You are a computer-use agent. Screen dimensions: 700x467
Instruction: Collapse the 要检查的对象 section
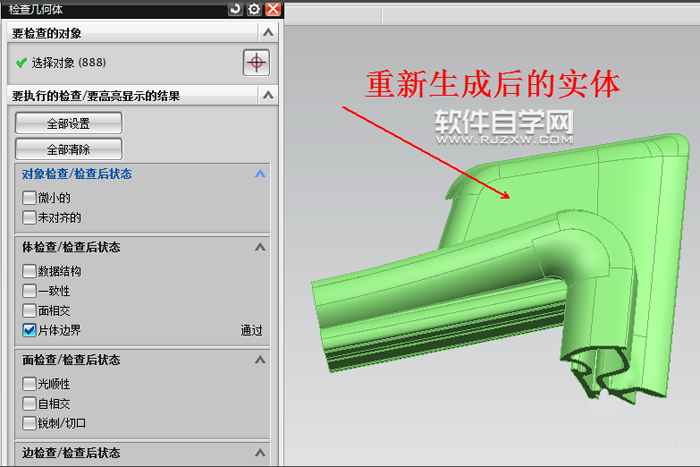(x=268, y=32)
